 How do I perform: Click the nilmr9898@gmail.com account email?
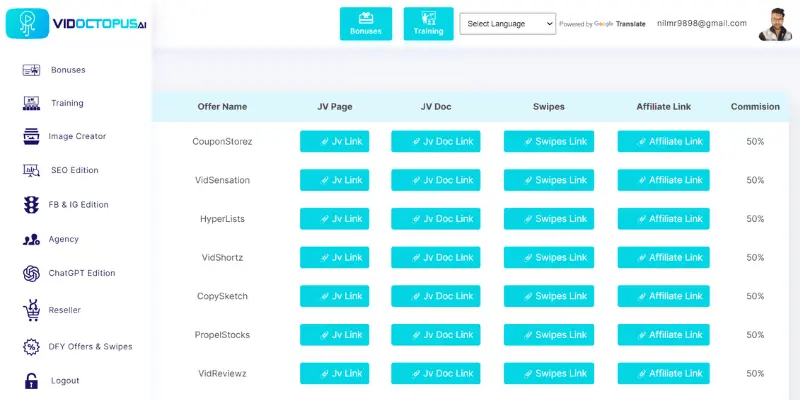point(702,23)
